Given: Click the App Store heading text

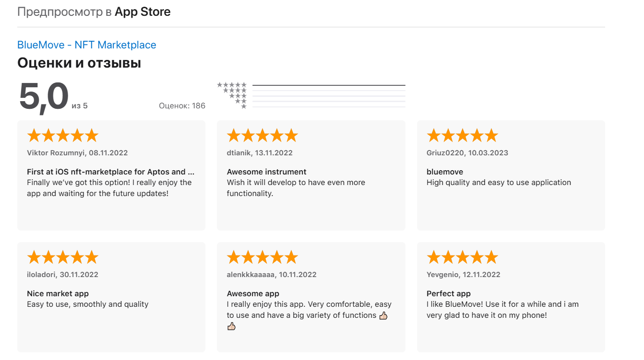Looking at the screenshot, I should 143,12.
